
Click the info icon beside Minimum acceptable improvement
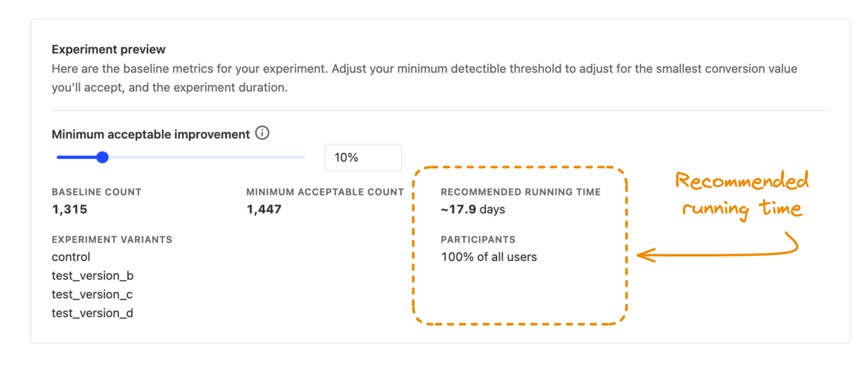(x=262, y=133)
